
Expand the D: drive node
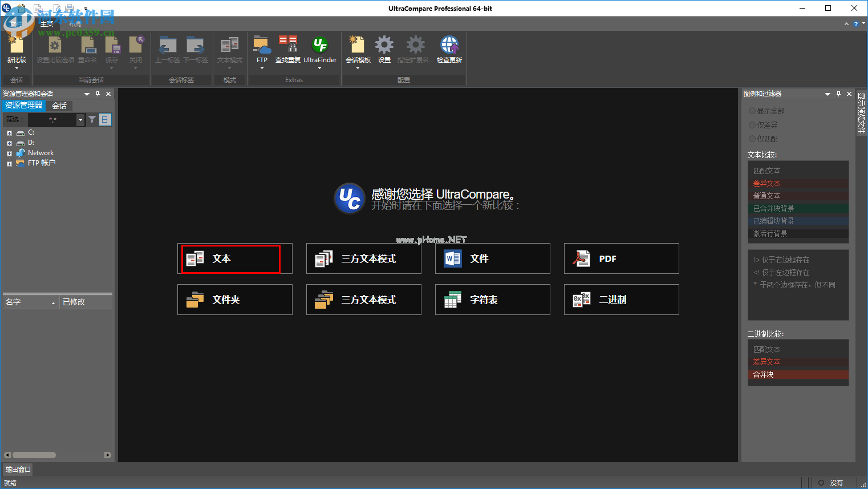coord(9,143)
